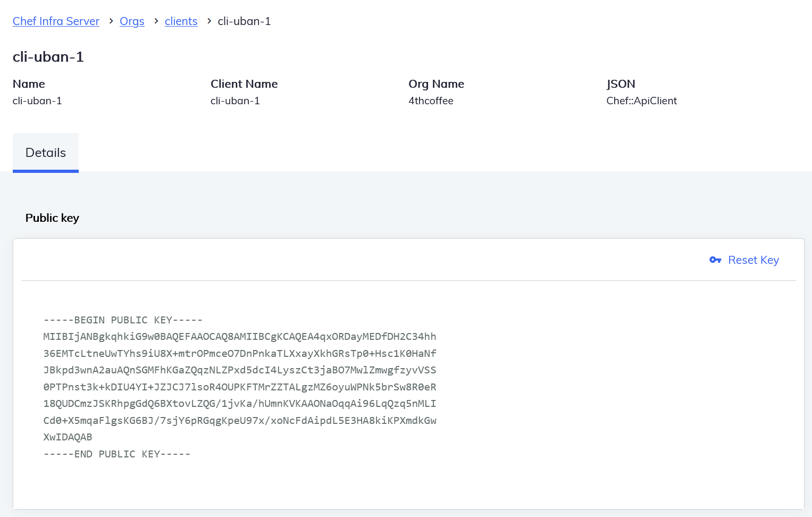Click the chevron after Chef Infra Server

click(111, 21)
